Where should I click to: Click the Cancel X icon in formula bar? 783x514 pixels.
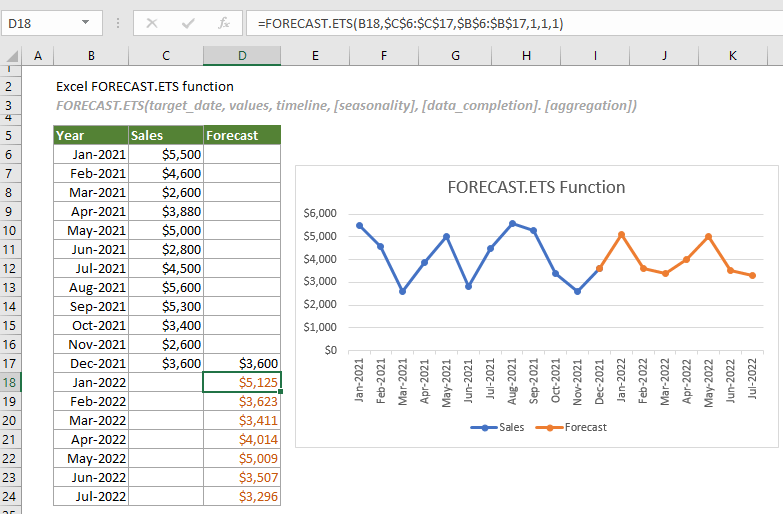point(152,23)
